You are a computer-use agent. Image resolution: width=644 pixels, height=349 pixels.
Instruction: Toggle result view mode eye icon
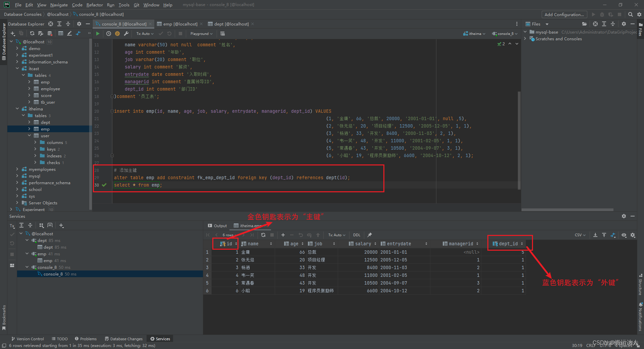[x=624, y=235]
